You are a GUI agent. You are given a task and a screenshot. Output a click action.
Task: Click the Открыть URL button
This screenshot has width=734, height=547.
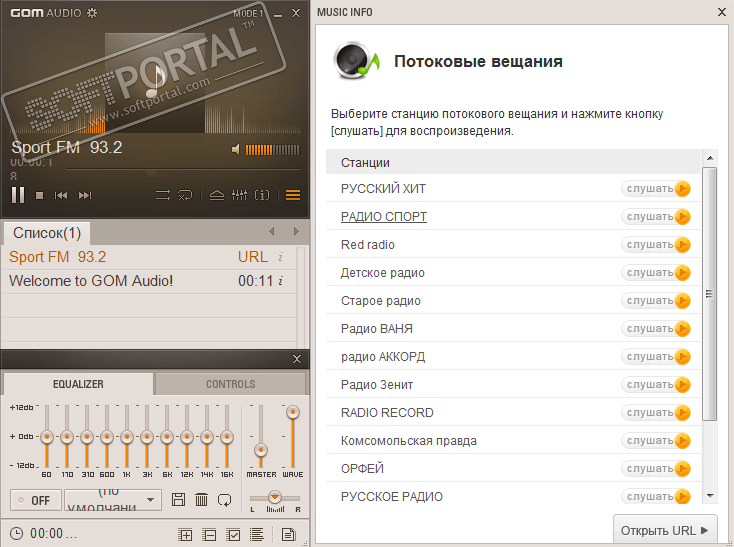[665, 531]
